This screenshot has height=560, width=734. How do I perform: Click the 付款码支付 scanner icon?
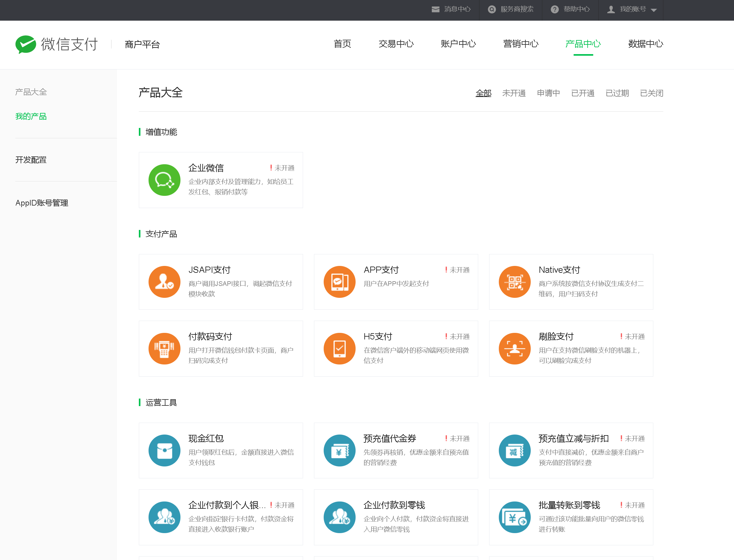point(164,349)
